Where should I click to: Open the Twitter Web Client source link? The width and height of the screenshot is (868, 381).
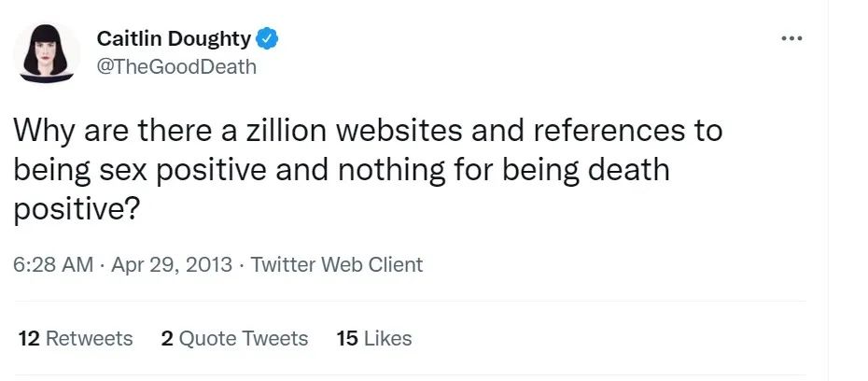coord(337,264)
